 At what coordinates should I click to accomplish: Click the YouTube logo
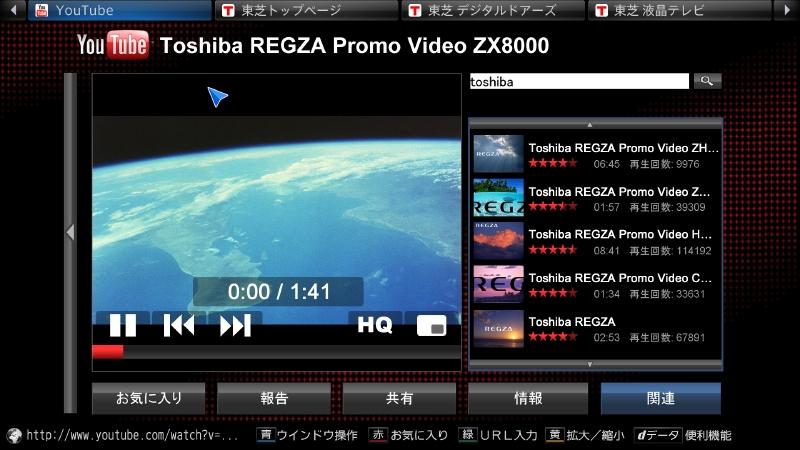click(113, 45)
